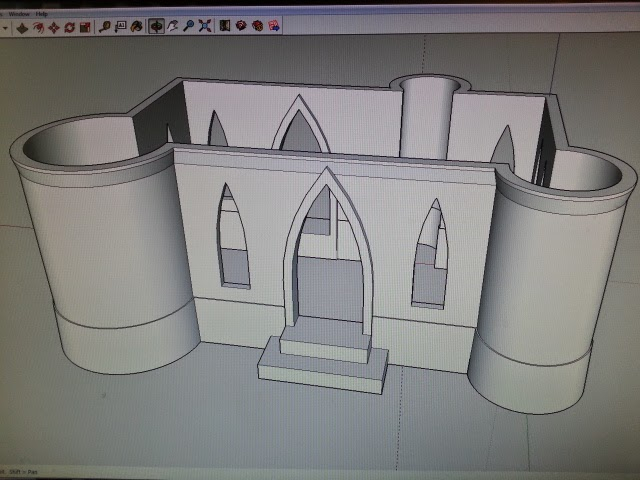Click the front steps below the doorway
Viewport: 640px width, 480px height.
tap(322, 362)
